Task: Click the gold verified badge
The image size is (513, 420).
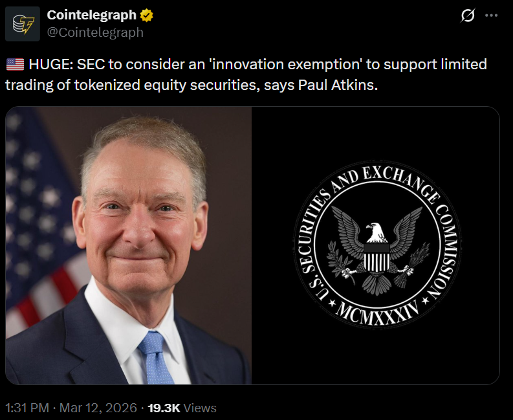Action: (x=147, y=15)
